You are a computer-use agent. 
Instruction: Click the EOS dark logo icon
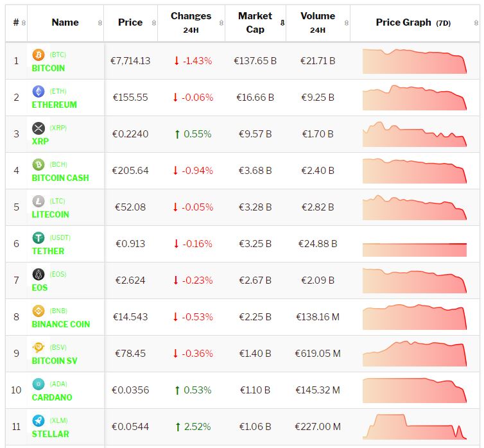coord(38,275)
